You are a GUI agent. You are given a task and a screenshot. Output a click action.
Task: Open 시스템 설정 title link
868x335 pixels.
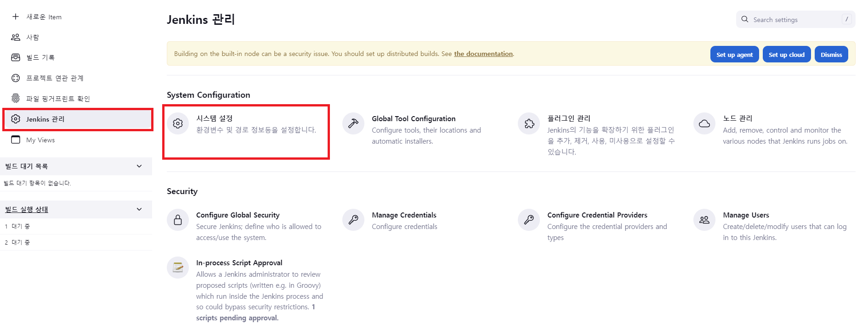click(x=215, y=118)
